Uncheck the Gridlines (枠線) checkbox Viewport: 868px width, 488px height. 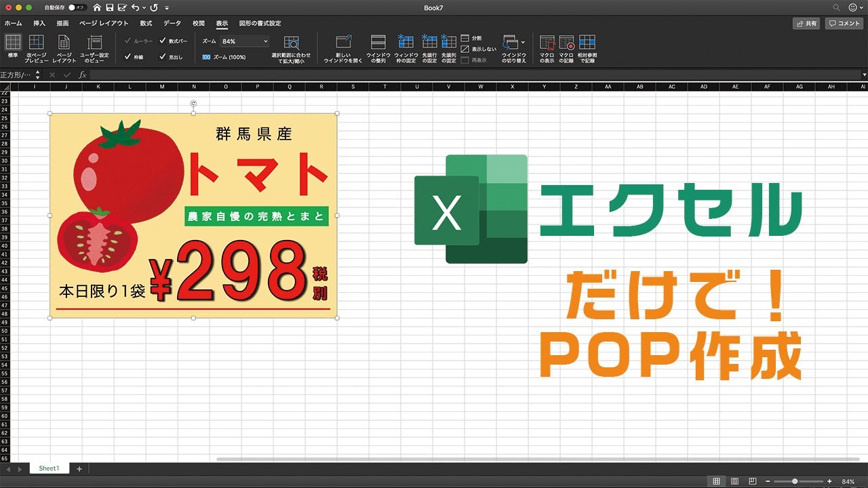(x=128, y=57)
